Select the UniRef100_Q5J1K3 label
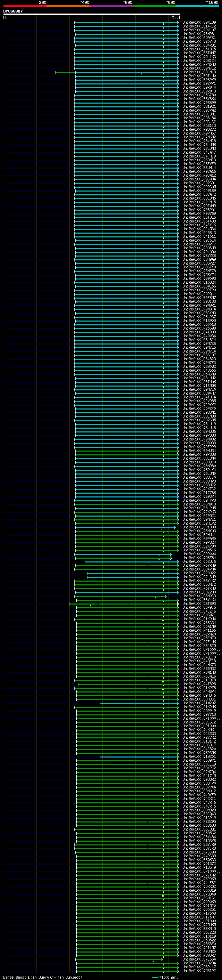The image size is (222, 980). 199,57
